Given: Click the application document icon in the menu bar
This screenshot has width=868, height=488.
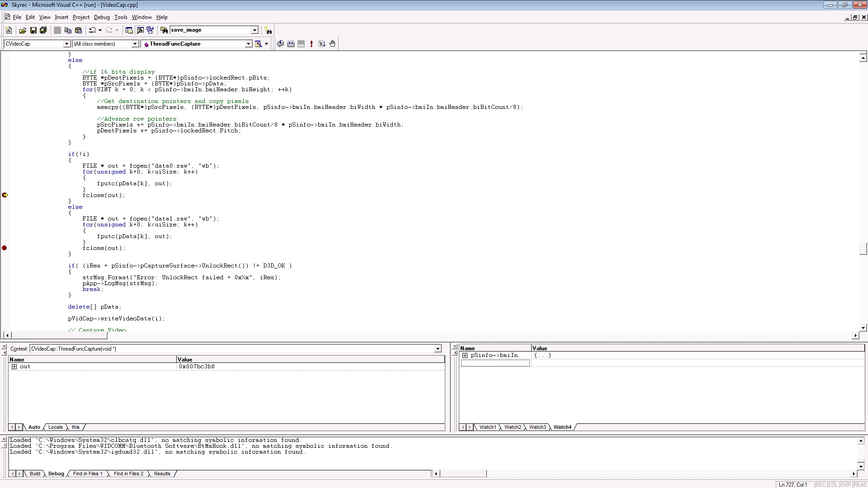Looking at the screenshot, I should [x=7, y=17].
